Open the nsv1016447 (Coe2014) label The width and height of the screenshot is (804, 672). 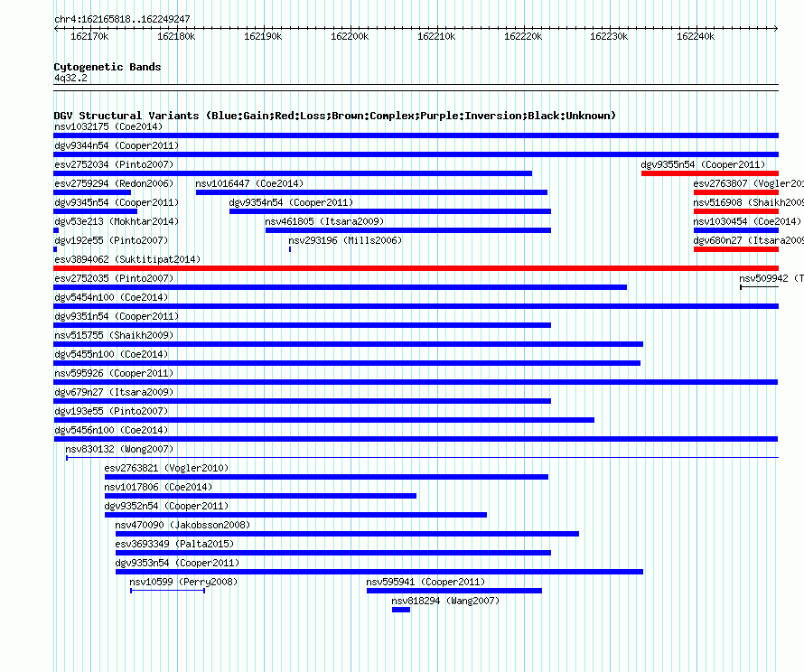[249, 183]
